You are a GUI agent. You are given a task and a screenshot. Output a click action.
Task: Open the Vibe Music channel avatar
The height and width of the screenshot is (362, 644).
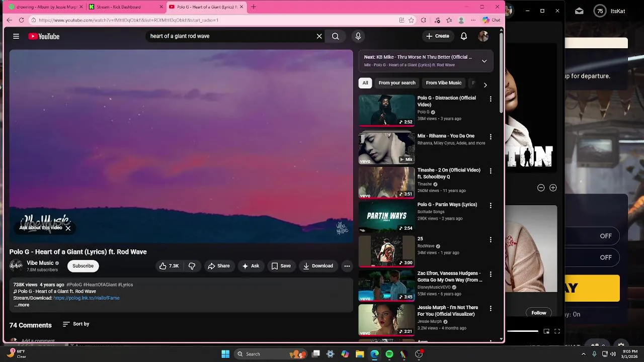[16, 265]
